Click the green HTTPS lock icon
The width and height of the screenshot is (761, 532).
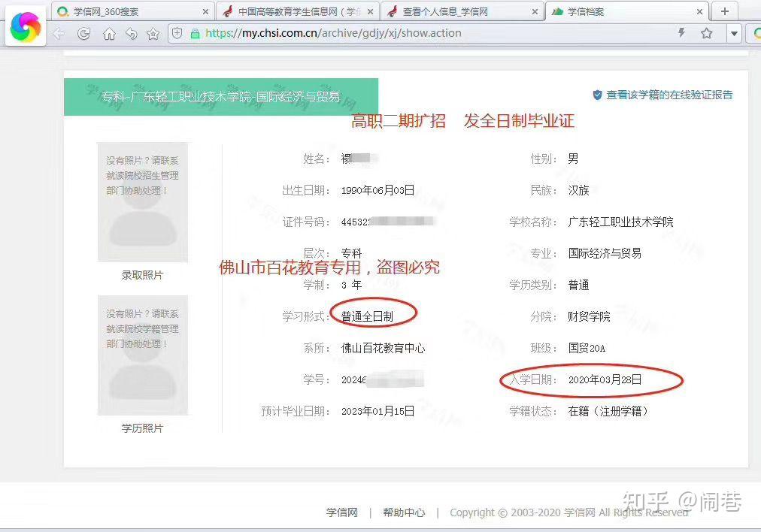click(194, 34)
